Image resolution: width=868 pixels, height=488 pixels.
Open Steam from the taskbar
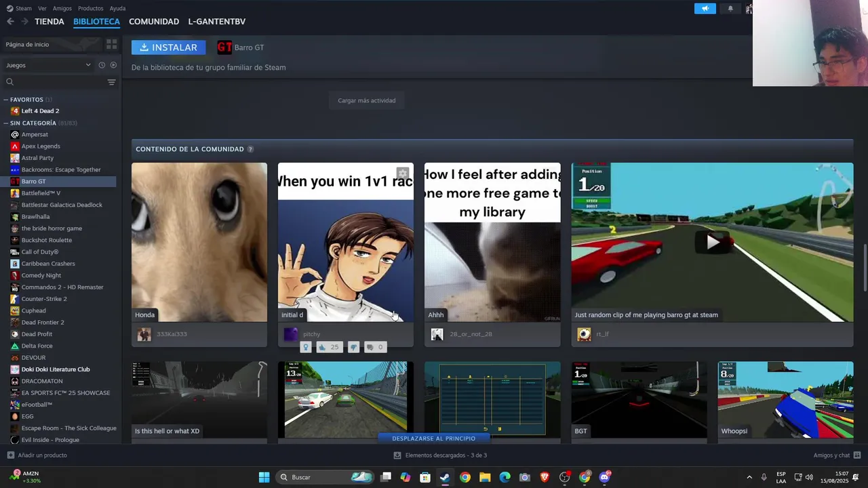(445, 477)
